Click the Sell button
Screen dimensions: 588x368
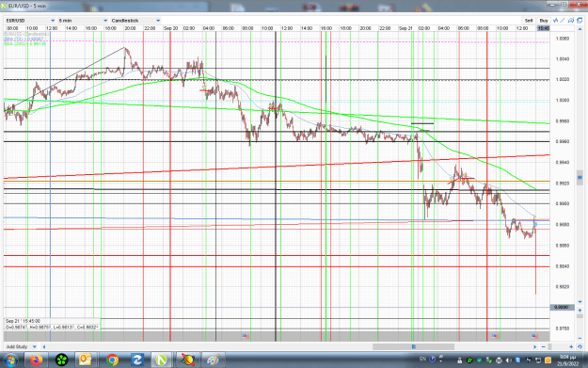[529, 21]
